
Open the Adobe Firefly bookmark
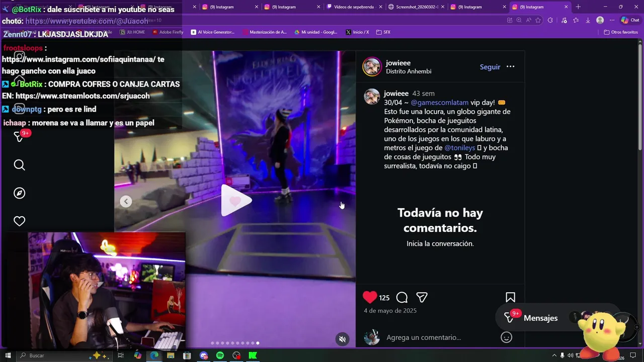pyautogui.click(x=168, y=32)
